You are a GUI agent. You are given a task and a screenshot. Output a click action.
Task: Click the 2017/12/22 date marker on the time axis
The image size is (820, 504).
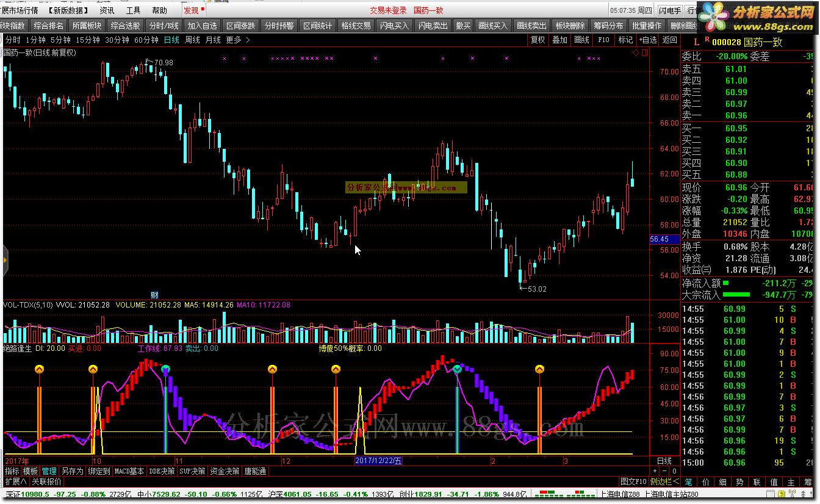pos(379,461)
